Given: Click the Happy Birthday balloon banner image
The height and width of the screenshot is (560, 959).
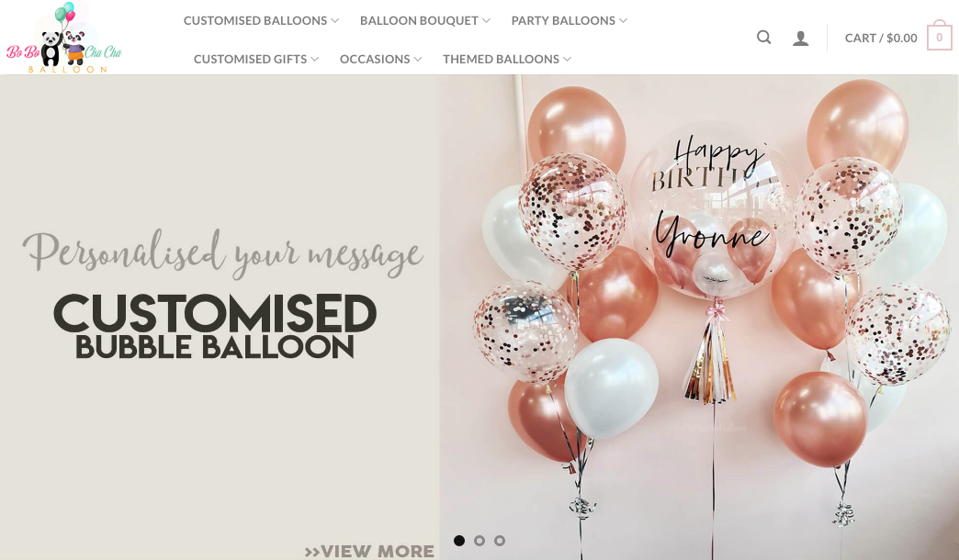Looking at the screenshot, I should pos(698,318).
